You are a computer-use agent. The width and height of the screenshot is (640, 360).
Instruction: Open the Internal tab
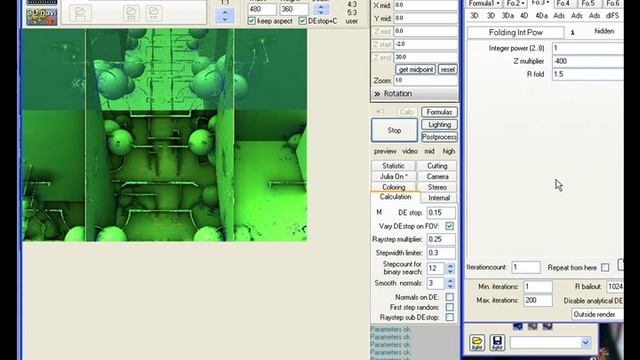(439, 198)
